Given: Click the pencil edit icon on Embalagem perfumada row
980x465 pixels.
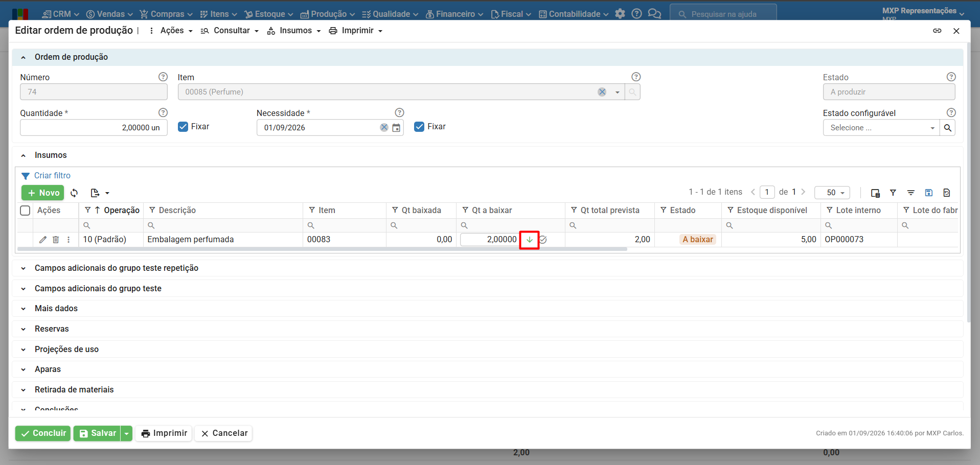Looking at the screenshot, I should coord(43,240).
